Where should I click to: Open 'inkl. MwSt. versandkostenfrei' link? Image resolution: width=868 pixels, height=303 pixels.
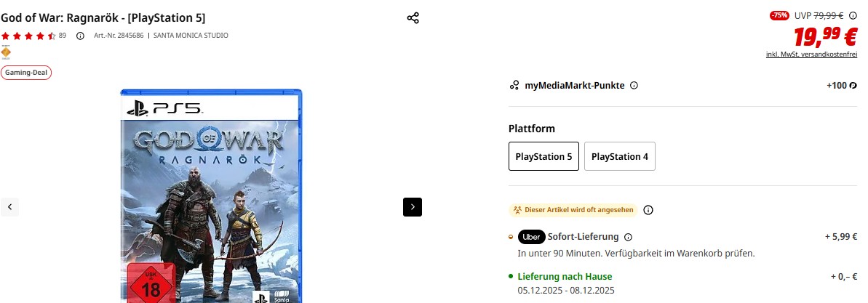coord(811,54)
